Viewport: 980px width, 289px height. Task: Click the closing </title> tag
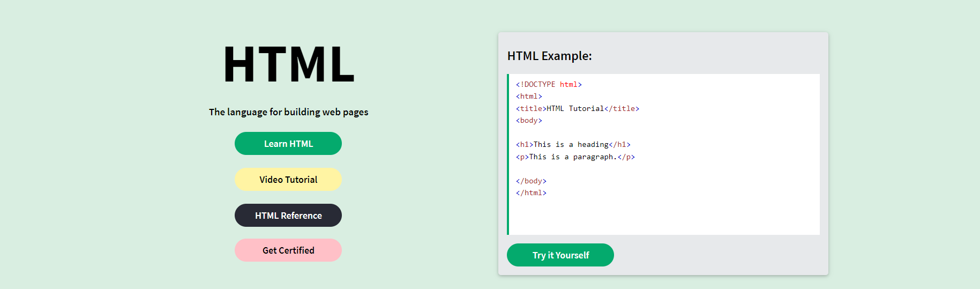tap(622, 109)
